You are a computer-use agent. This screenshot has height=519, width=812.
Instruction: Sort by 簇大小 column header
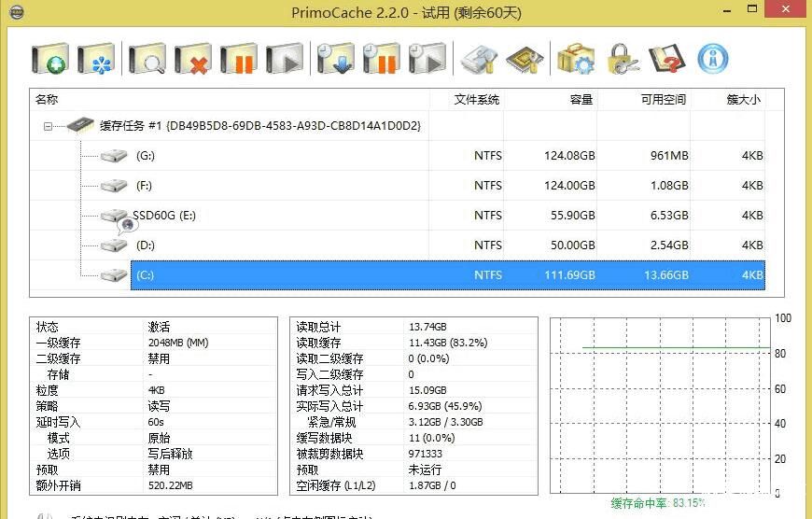728,100
